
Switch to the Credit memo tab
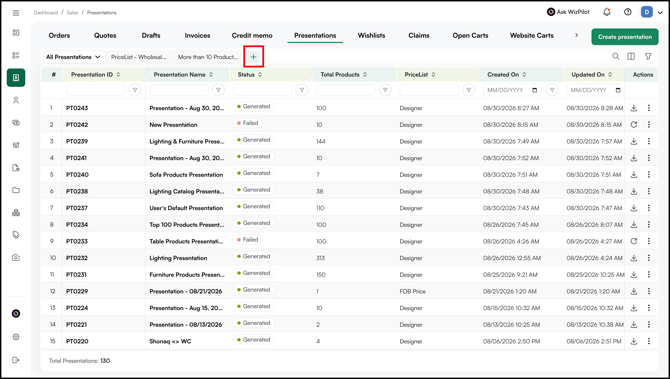[x=252, y=35]
